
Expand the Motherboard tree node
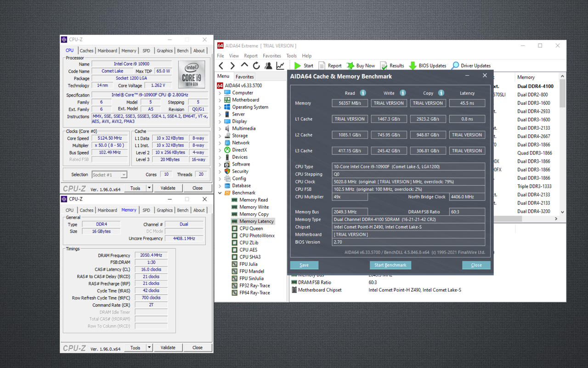220,100
